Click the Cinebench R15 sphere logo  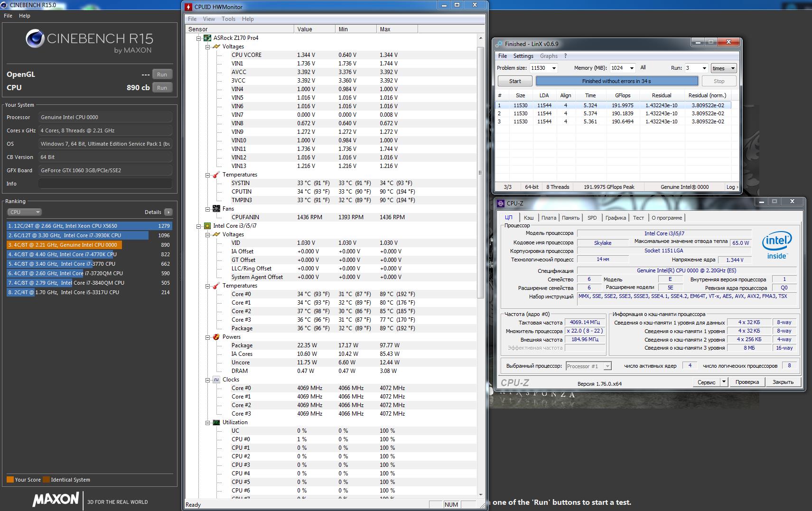click(35, 39)
